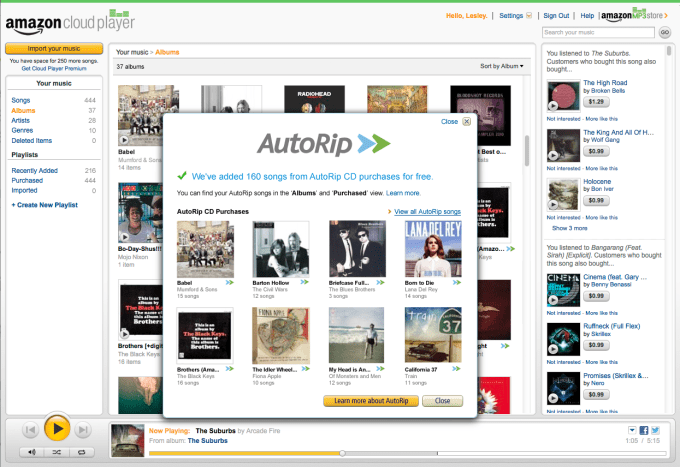Open View all AutoRip songs link
The width and height of the screenshot is (680, 467).
428,212
